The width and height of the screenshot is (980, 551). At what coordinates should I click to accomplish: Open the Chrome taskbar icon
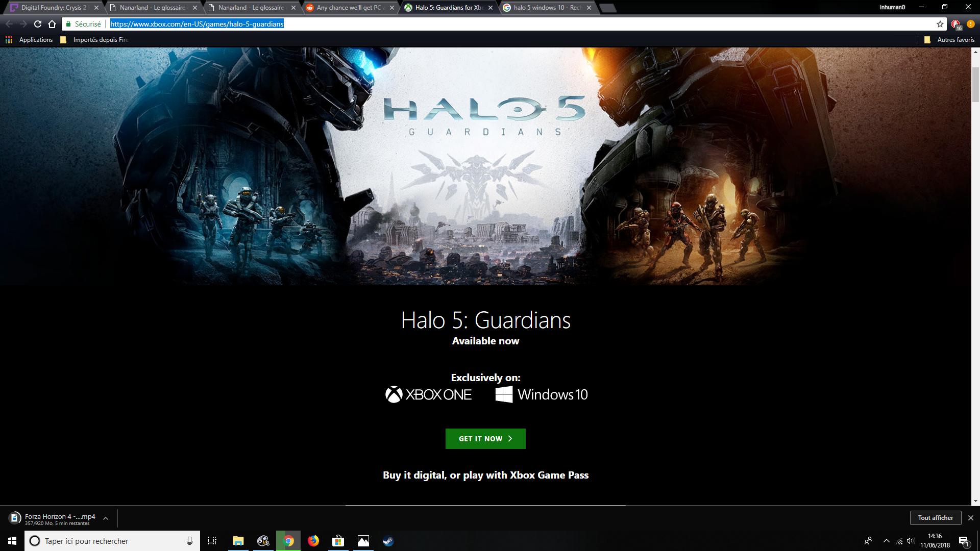(x=288, y=541)
